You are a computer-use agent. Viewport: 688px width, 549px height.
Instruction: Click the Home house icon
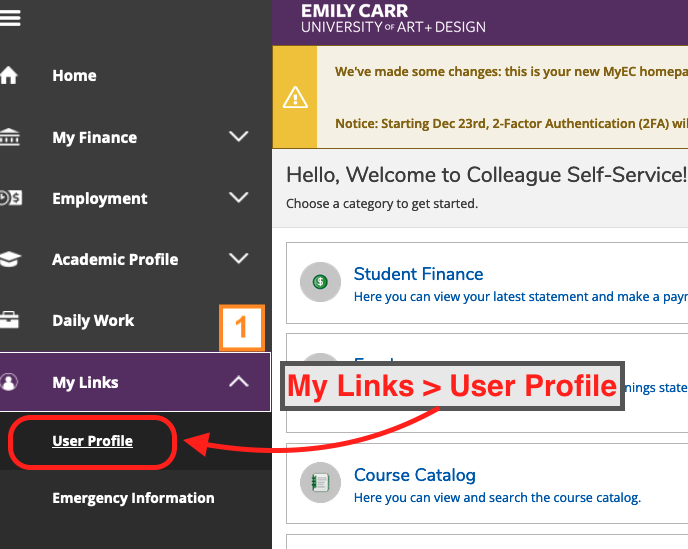tap(9, 75)
